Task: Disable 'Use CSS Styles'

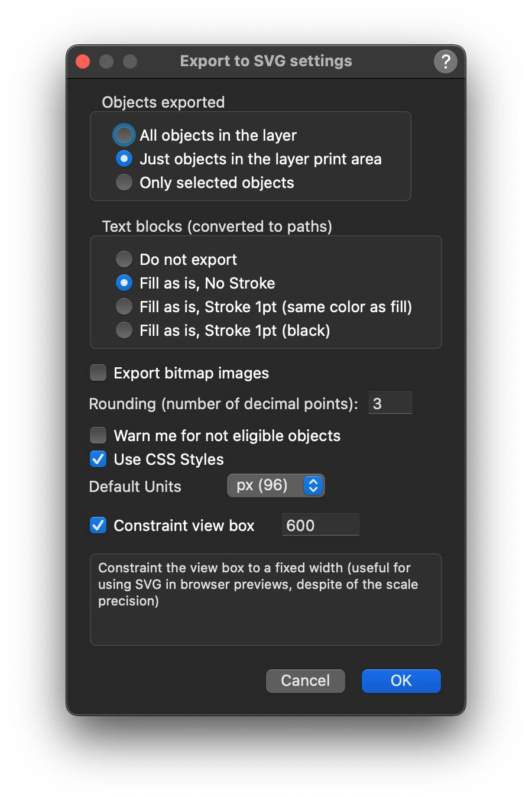Action: pyautogui.click(x=98, y=459)
